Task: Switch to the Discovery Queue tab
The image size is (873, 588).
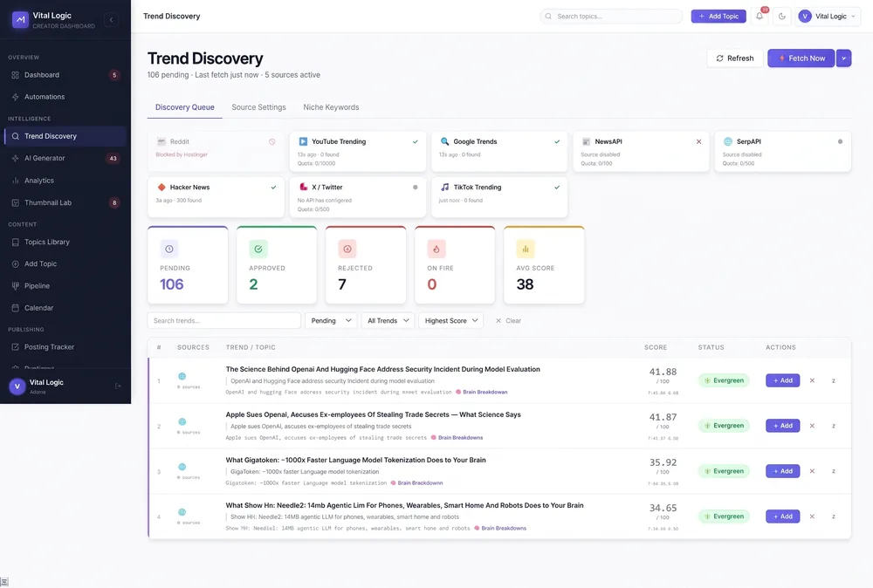Action: point(185,107)
